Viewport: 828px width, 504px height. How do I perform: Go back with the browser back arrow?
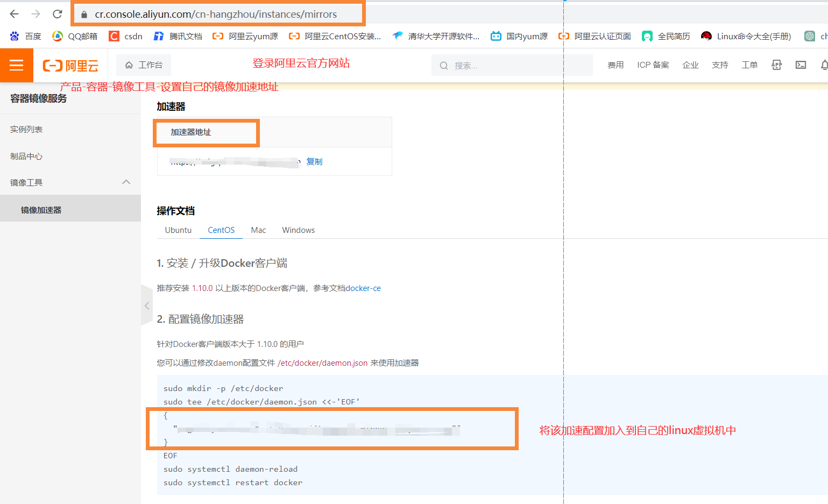click(15, 14)
